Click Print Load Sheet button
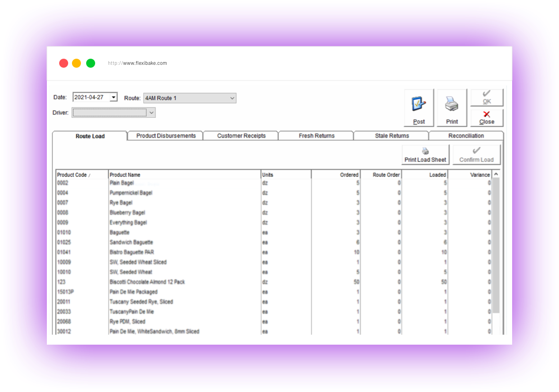559x392 pixels. pos(426,155)
